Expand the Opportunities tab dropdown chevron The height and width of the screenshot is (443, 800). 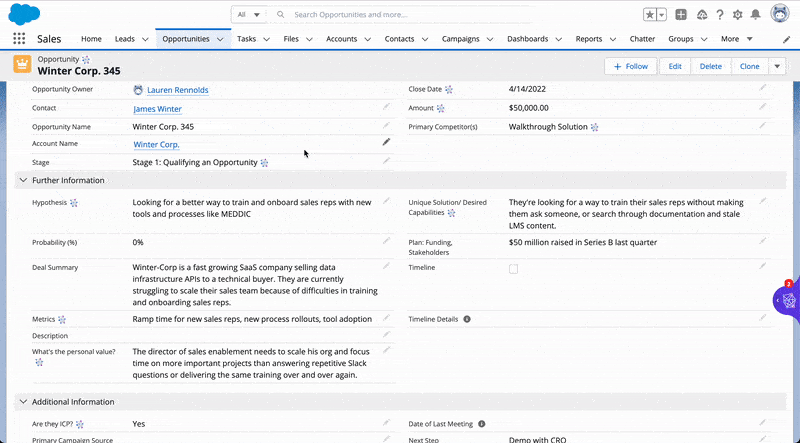pos(220,39)
